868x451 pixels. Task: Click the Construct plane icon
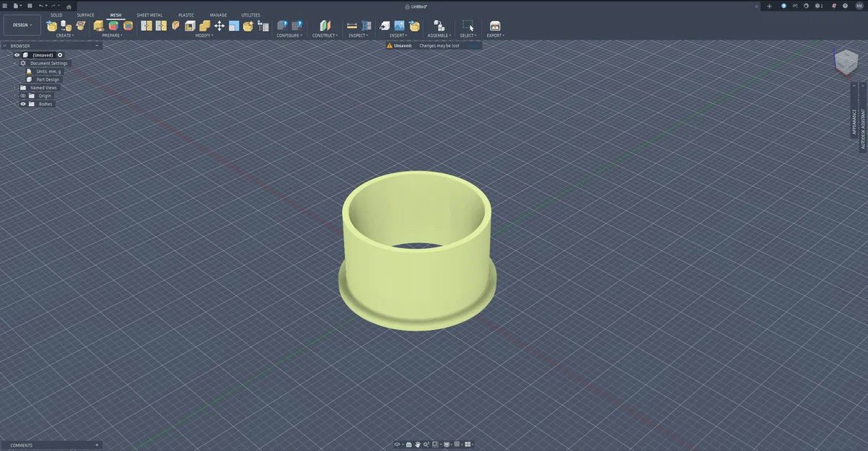(x=325, y=26)
